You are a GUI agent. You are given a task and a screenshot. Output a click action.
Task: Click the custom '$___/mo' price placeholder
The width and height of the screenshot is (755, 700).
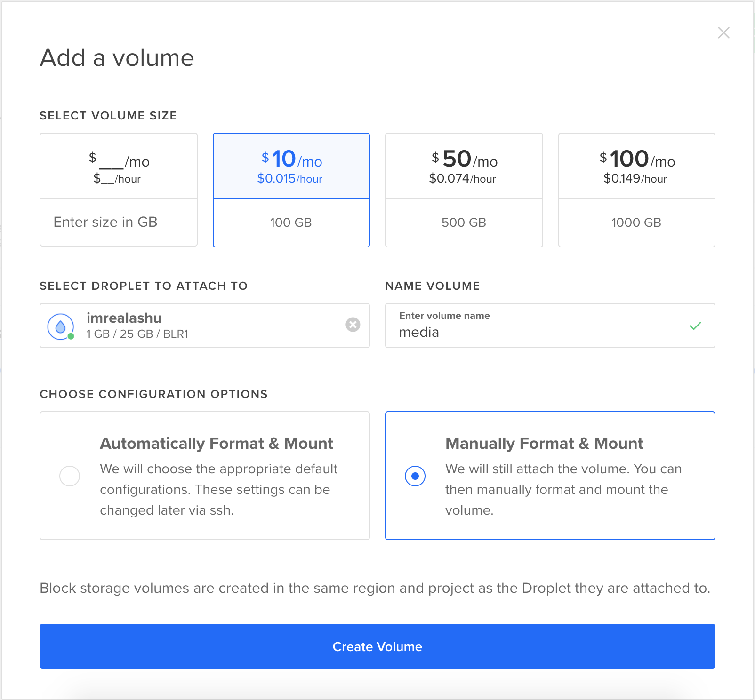pyautogui.click(x=119, y=160)
